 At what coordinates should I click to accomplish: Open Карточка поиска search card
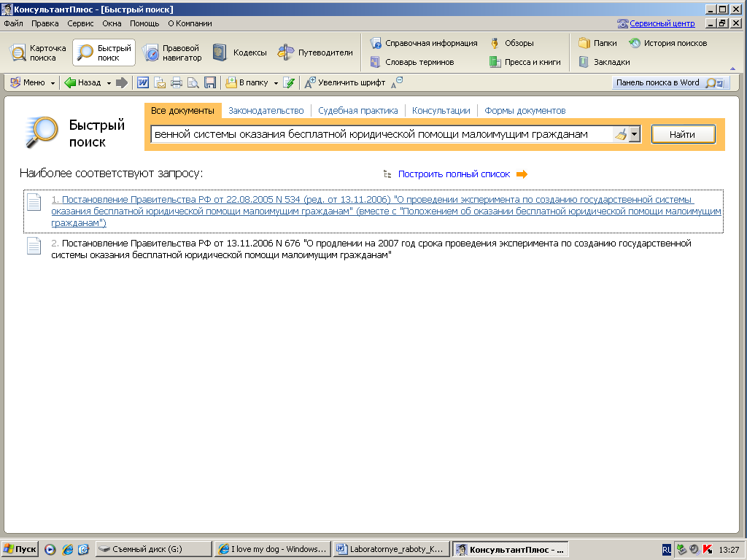(38, 52)
